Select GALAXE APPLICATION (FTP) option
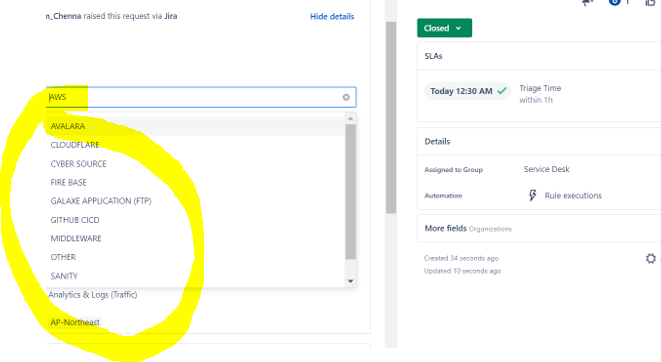 (195, 201)
